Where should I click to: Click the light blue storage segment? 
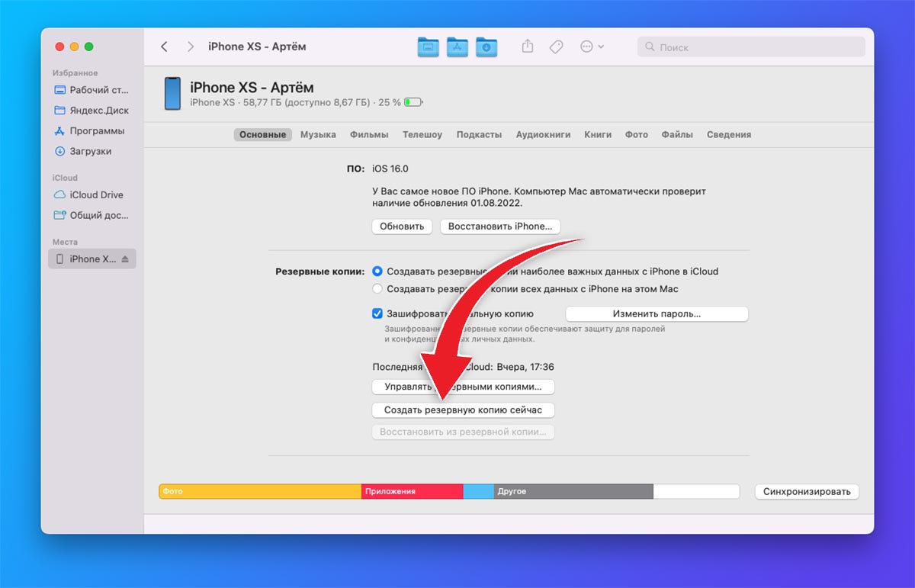[479, 492]
